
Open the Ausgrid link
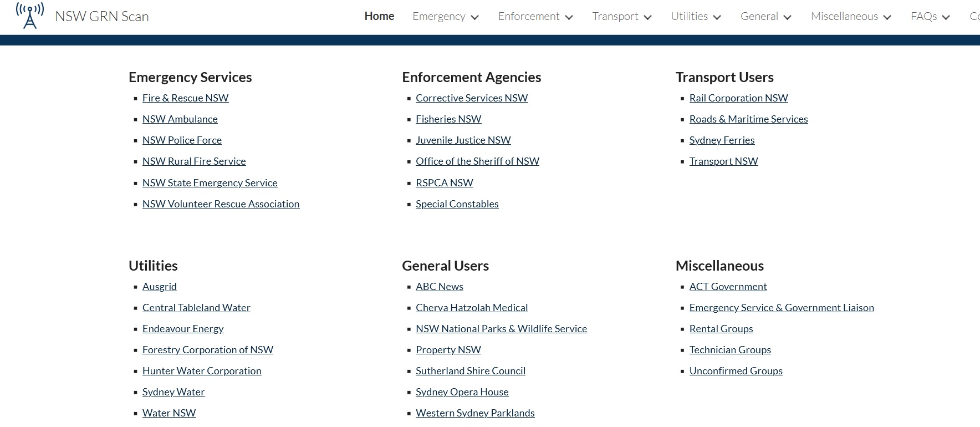[160, 287]
